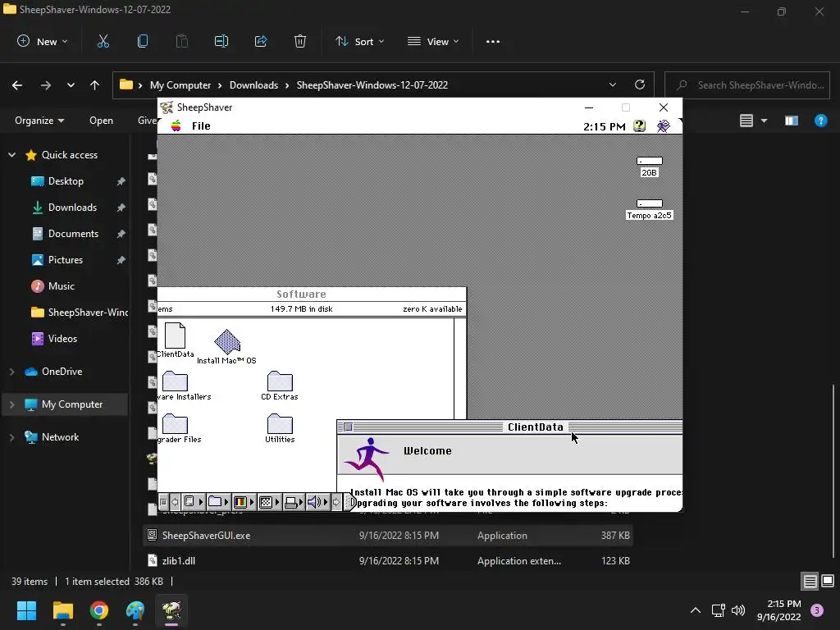The image size is (840, 630).
Task: Select Pictures in Quick access sidebar
Action: pos(66,260)
